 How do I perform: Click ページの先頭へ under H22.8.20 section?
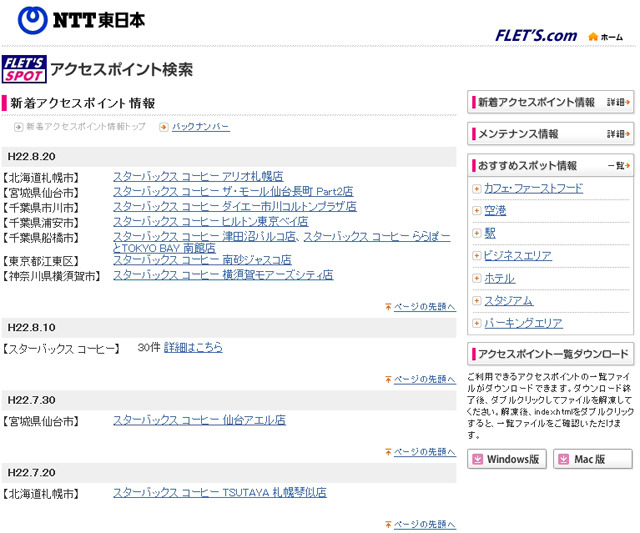(424, 307)
